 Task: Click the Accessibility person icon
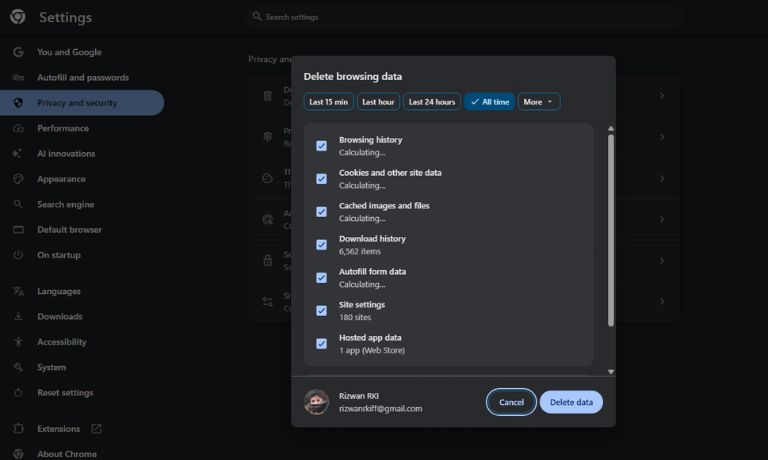18,342
